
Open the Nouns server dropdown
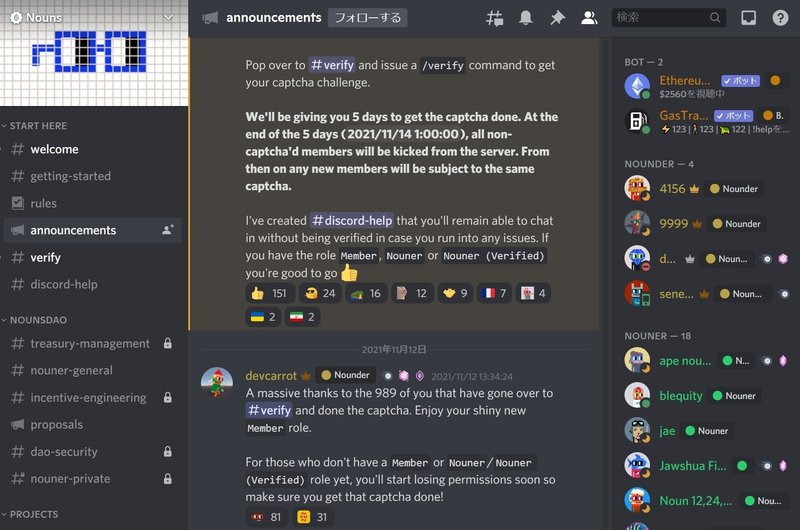pyautogui.click(x=94, y=17)
